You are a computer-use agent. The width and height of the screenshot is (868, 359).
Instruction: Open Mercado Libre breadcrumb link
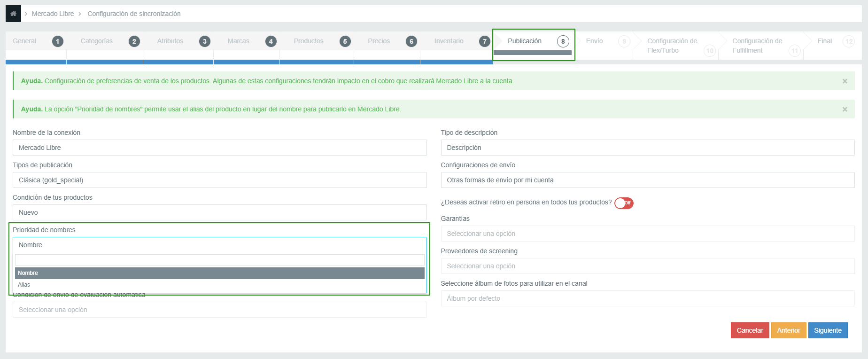(x=53, y=14)
